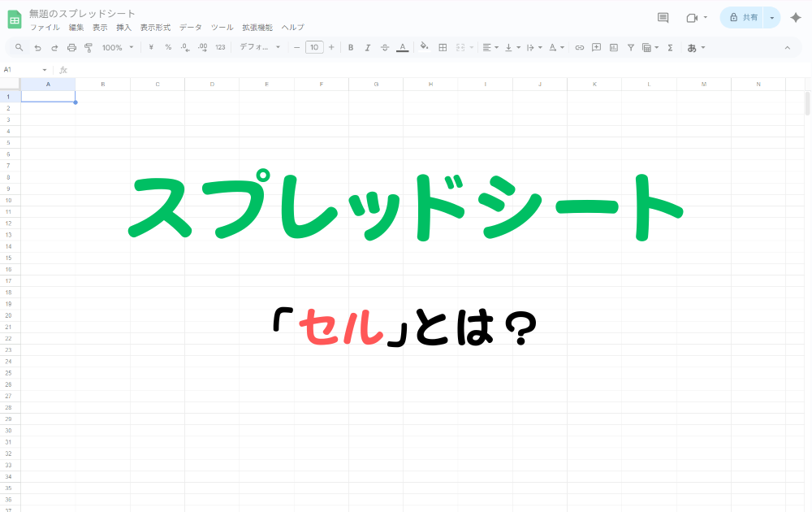Click the 共有 share button

pos(743,18)
